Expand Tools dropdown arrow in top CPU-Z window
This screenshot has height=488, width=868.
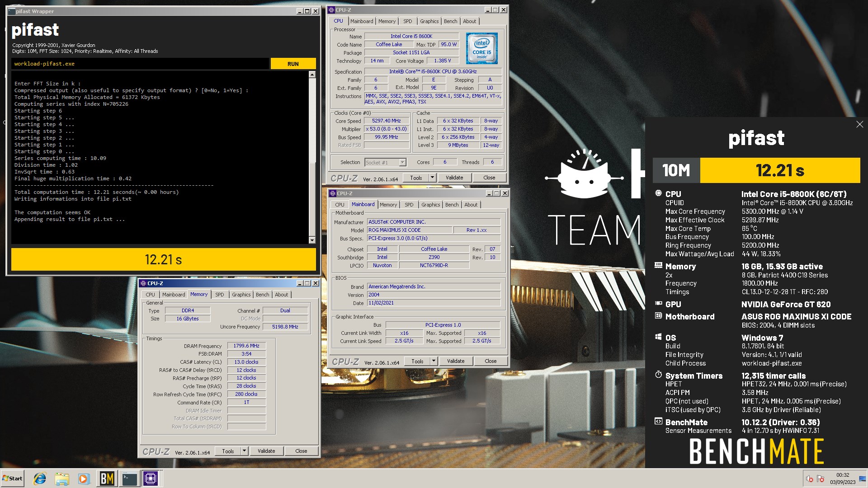coord(432,178)
